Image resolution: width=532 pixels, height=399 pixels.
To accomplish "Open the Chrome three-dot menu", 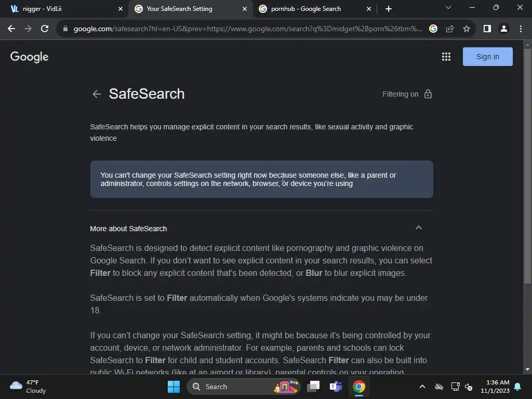I will coord(521,29).
